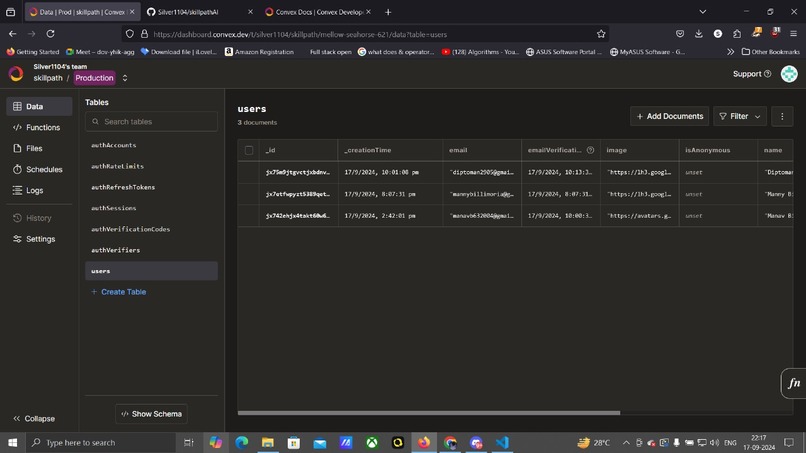
Task: Switch to Silver1104/skillpathAI GitHub tab
Action: [199, 12]
